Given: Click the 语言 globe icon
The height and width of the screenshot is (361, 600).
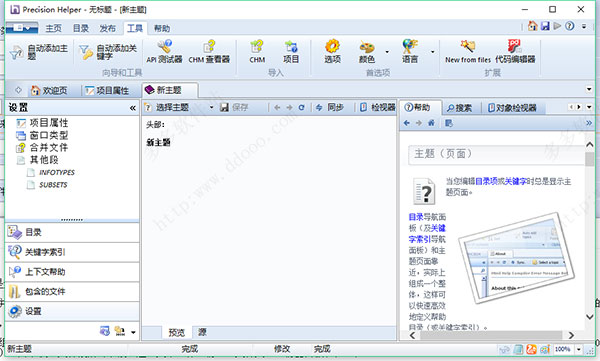Looking at the screenshot, I should (409, 47).
